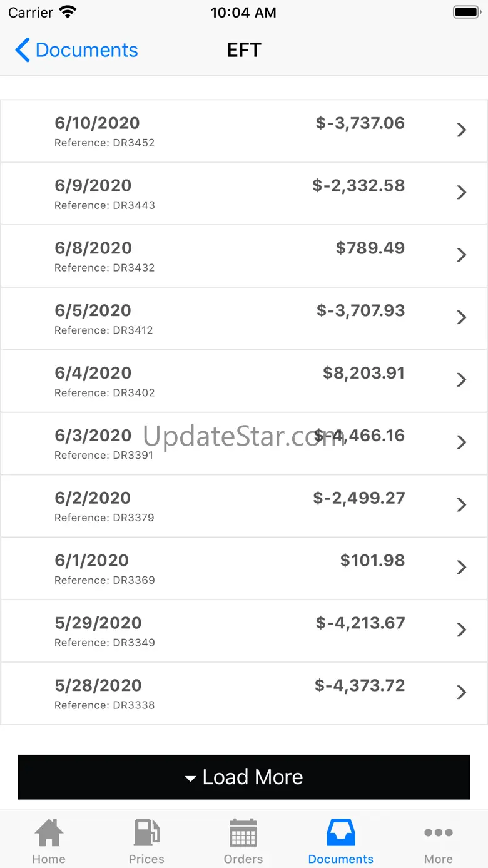Screen dimensions: 488x868
Task: Tap chevron on 6/8/2020 EFT row
Action: pos(462,255)
